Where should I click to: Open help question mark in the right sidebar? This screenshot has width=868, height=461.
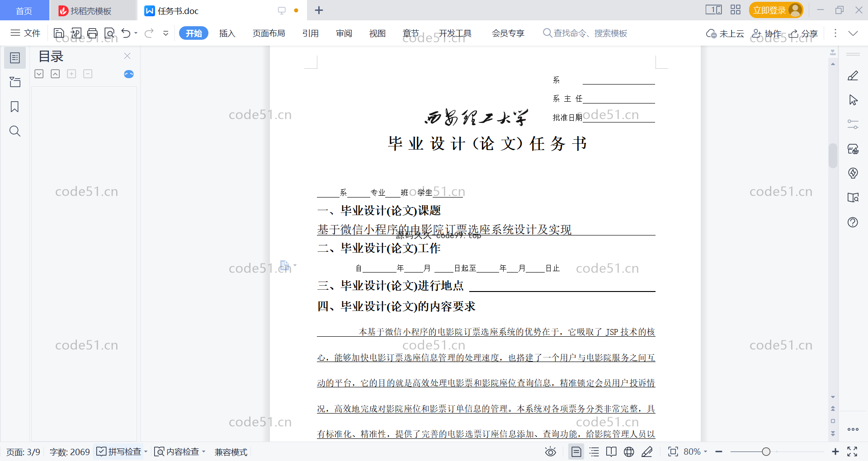click(x=853, y=222)
